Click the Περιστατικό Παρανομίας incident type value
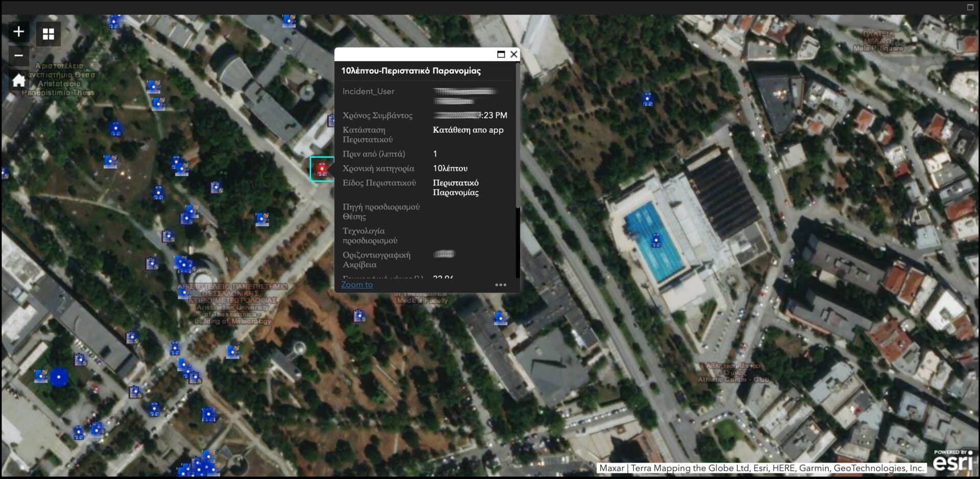Viewport: 980px width, 479px height. (x=455, y=188)
